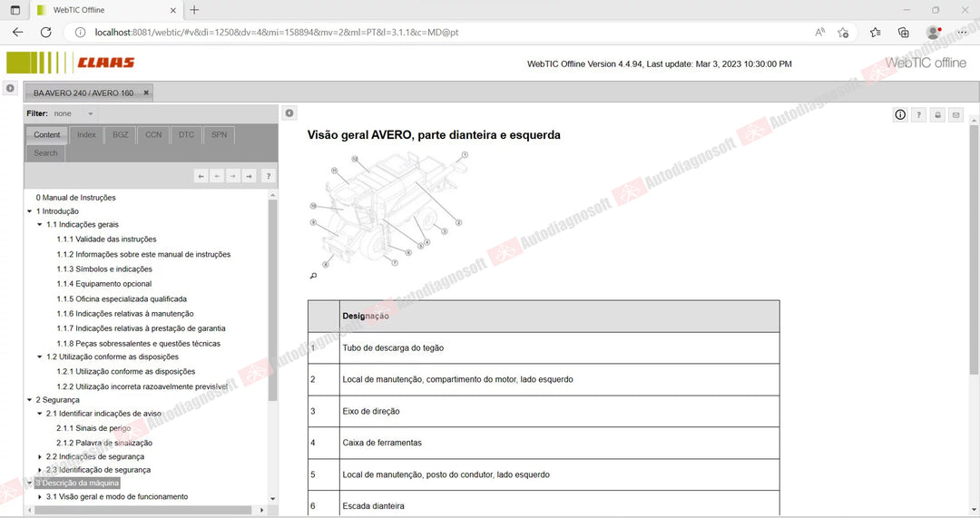Reload the WebTIC page

point(45,32)
